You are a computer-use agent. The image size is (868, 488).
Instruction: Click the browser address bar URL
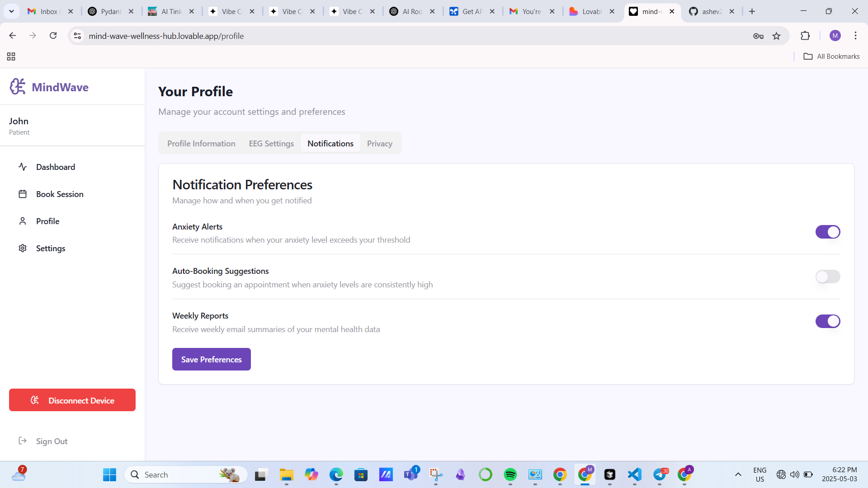[x=166, y=36]
